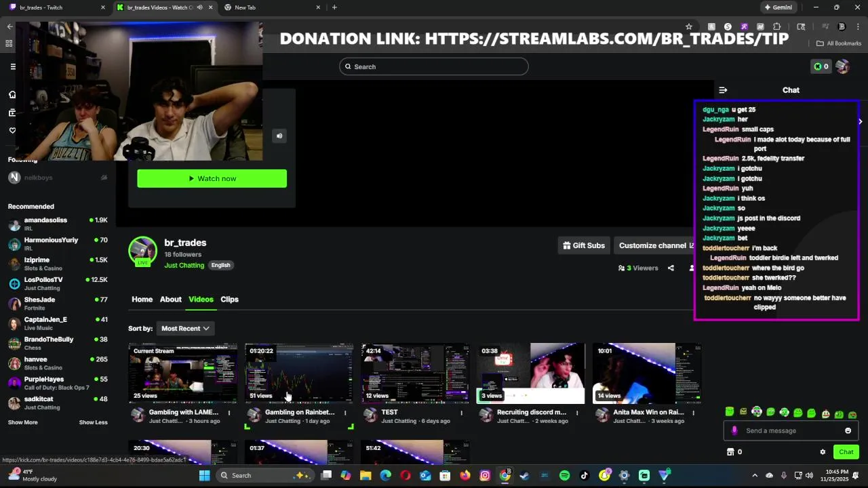
Task: Open Chrome three-dot menu
Action: pyautogui.click(x=857, y=27)
